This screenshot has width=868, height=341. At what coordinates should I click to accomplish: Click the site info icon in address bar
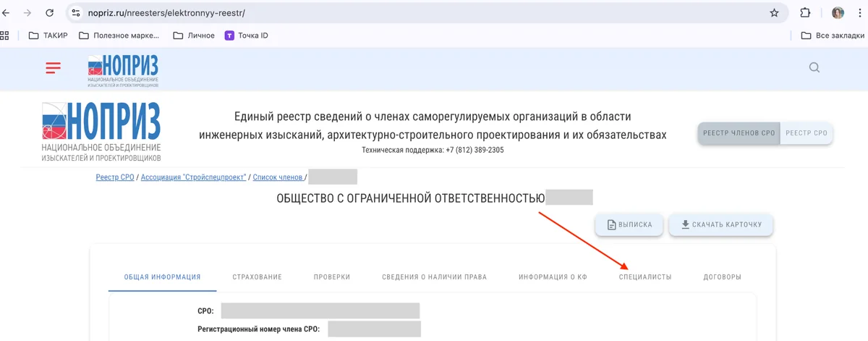click(76, 13)
